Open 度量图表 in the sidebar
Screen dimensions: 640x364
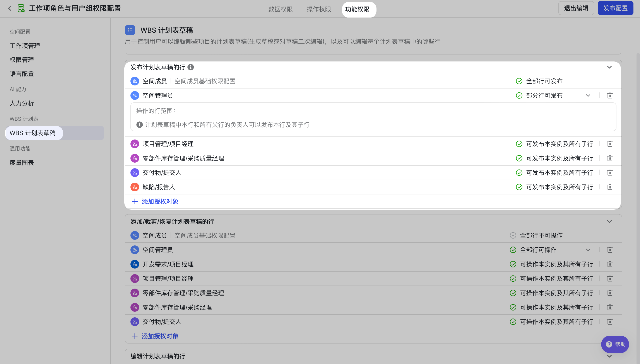coord(22,163)
